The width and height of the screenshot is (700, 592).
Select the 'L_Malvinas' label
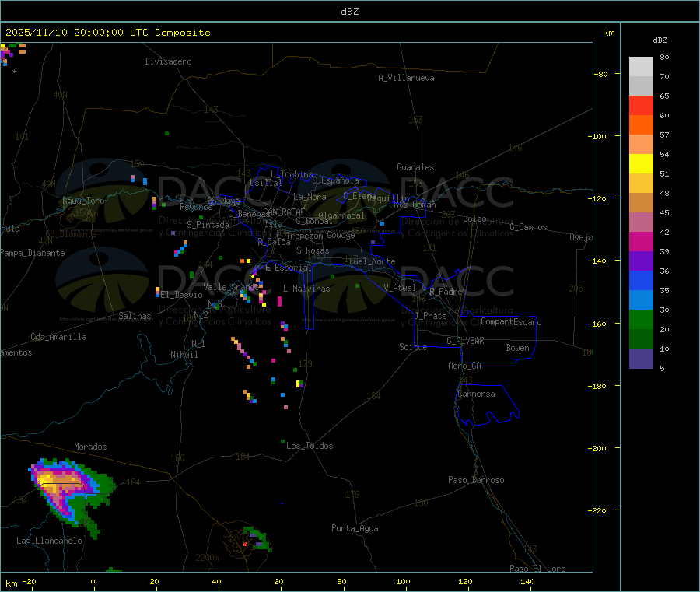click(x=306, y=289)
